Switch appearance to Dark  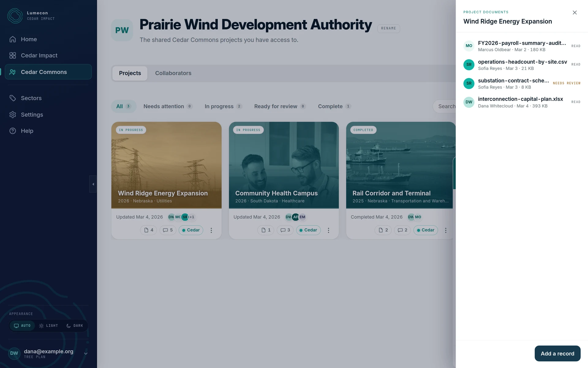[75, 326]
